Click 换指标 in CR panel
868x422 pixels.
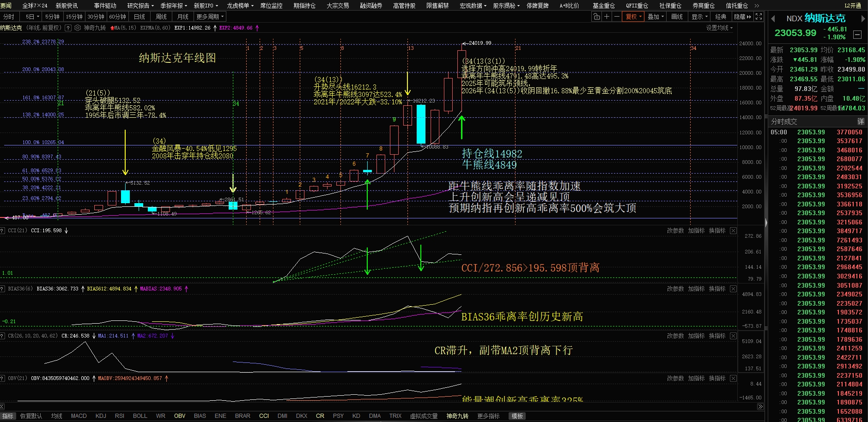[717, 336]
